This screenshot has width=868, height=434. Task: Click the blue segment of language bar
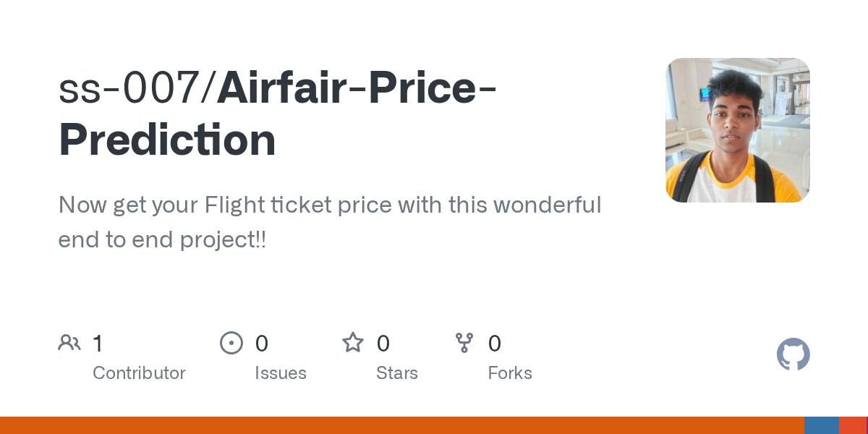[x=821, y=425]
